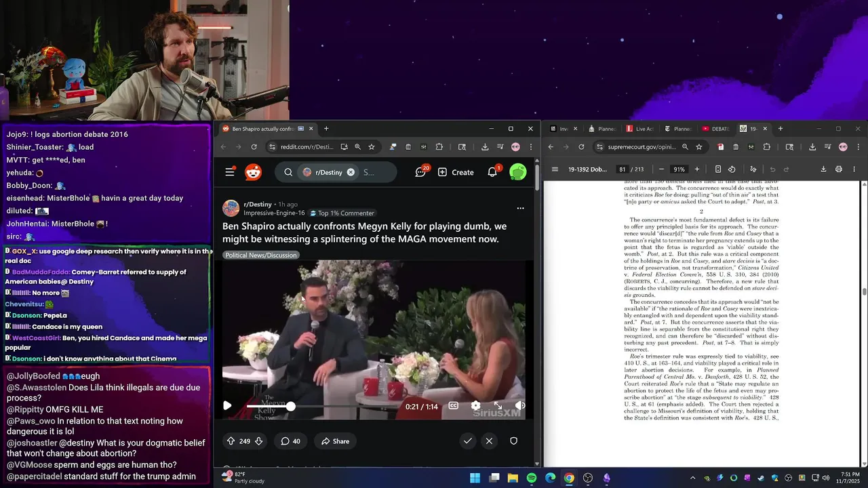Open the Reddit browser extensions puzzle icon
The height and width of the screenshot is (488, 868).
click(439, 146)
